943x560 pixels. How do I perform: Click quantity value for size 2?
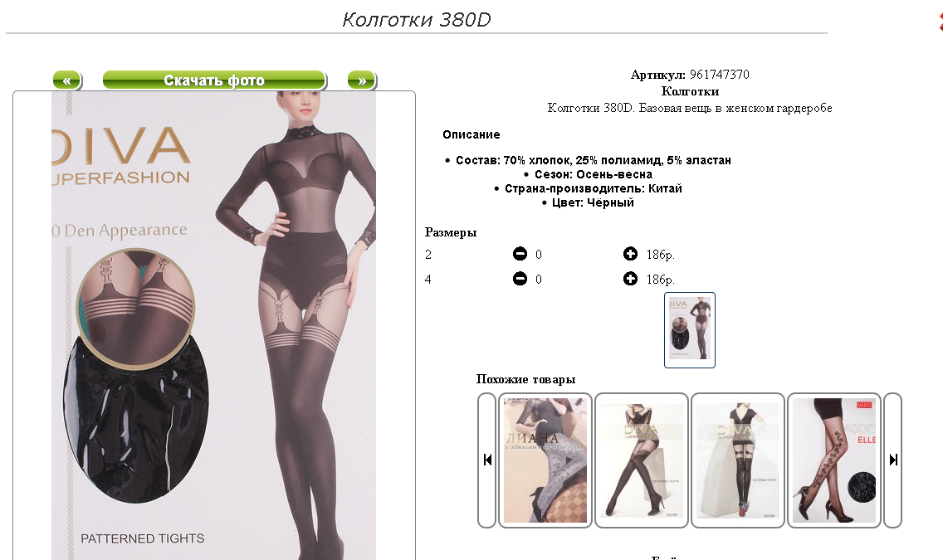pyautogui.click(x=538, y=255)
